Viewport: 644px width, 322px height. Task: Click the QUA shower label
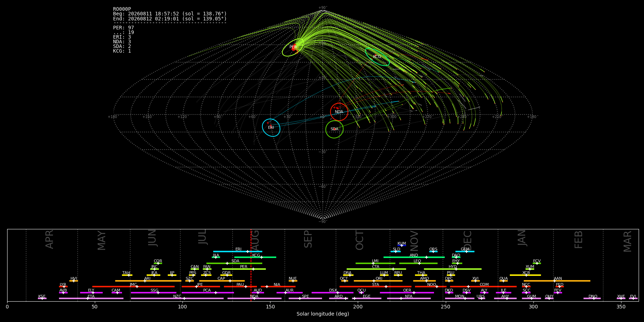pos(503,279)
